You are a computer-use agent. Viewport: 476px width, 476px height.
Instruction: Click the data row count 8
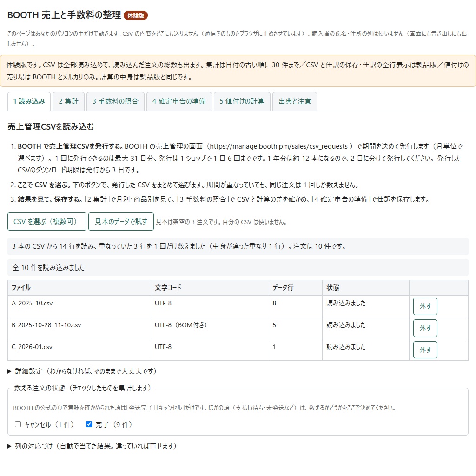click(274, 303)
